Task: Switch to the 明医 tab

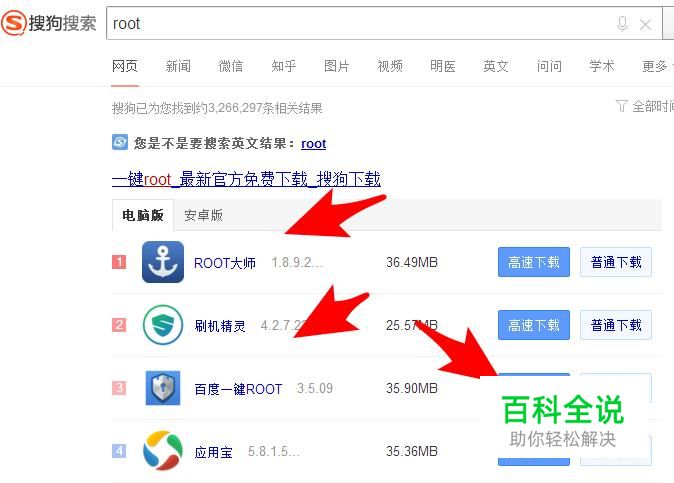Action: click(443, 66)
